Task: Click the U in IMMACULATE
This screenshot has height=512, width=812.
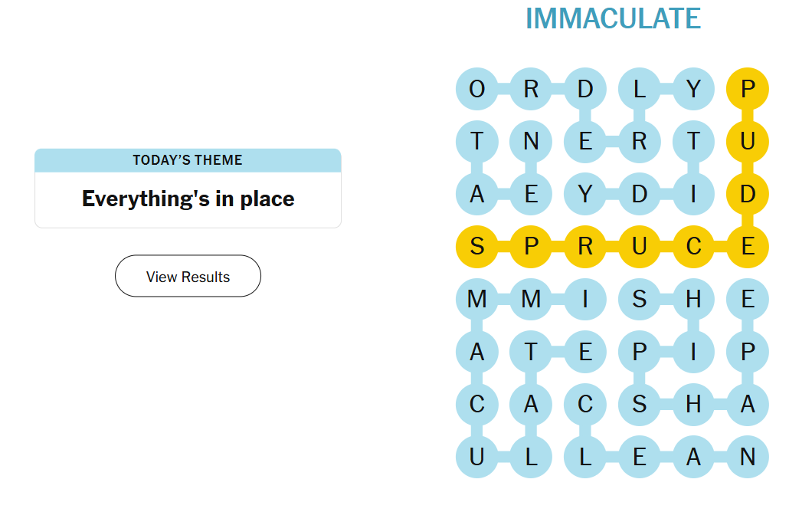Action: point(476,457)
